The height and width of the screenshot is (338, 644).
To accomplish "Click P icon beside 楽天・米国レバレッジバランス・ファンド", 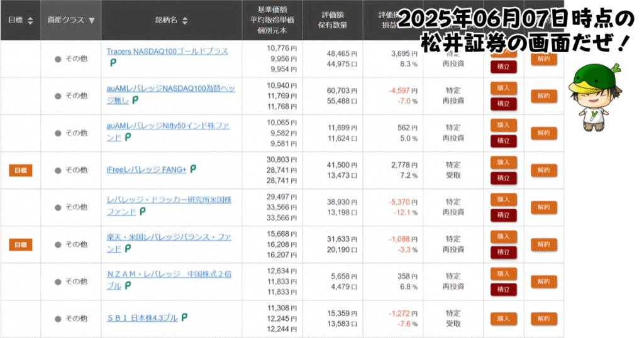I will point(128,248).
